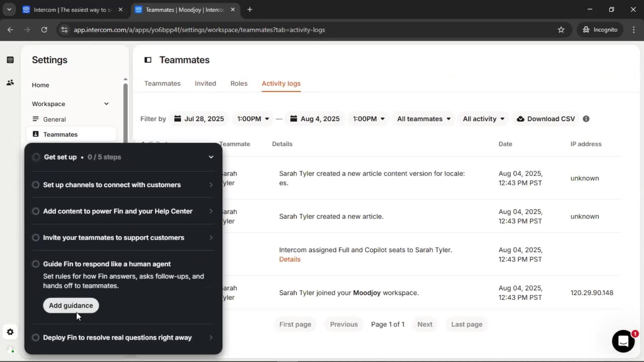Open the orange Details link
The height and width of the screenshot is (362, 644).
290,259
